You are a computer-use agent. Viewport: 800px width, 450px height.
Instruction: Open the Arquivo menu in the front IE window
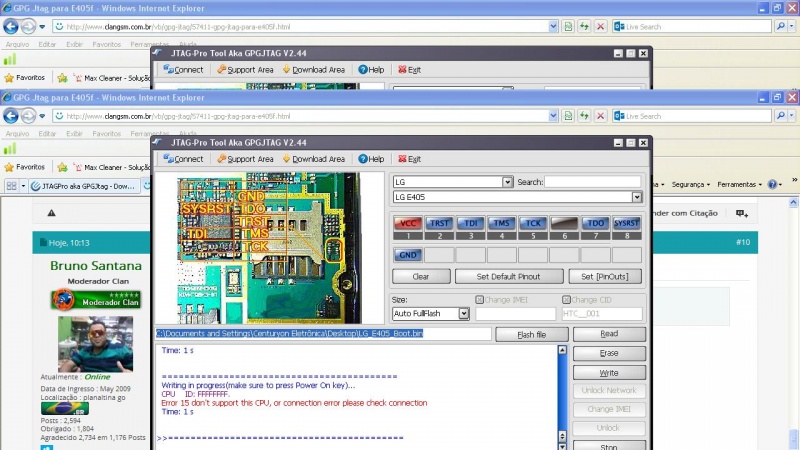pos(17,134)
